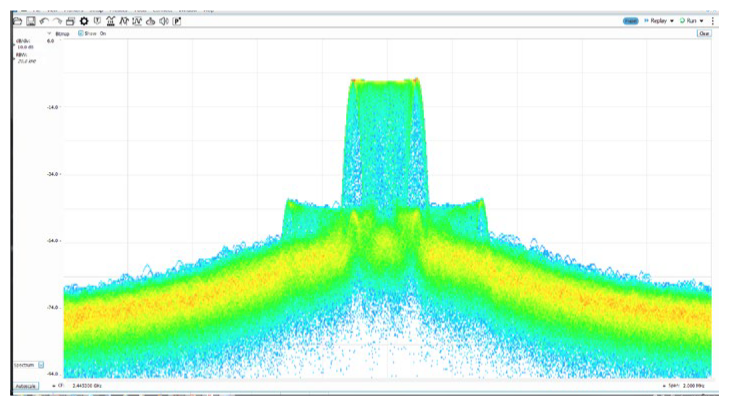Click the audio speaker icon

tap(163, 21)
